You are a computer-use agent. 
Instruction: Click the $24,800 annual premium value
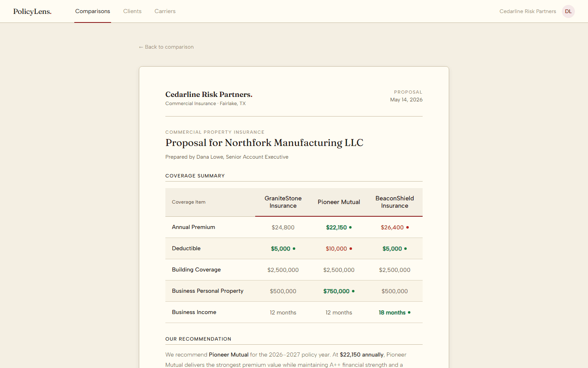point(283,227)
